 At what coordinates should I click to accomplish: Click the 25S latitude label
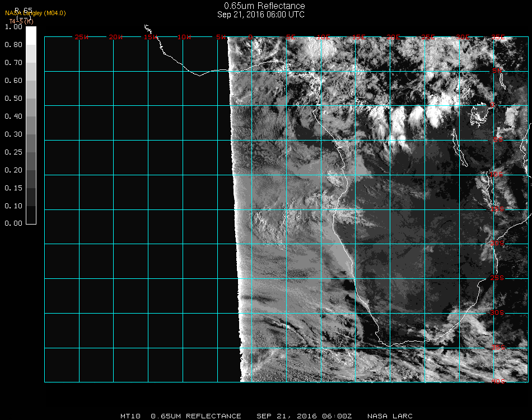[497, 278]
